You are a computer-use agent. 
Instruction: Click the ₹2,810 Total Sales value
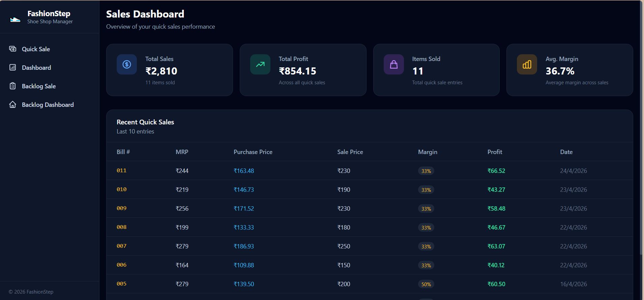tap(161, 71)
